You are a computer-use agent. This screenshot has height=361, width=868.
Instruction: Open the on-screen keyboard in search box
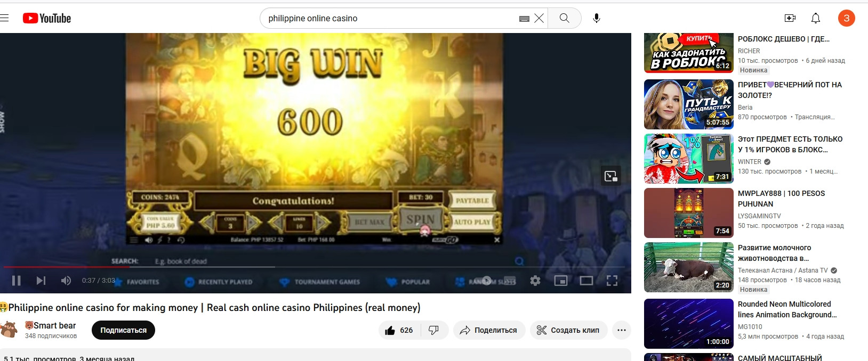[524, 19]
